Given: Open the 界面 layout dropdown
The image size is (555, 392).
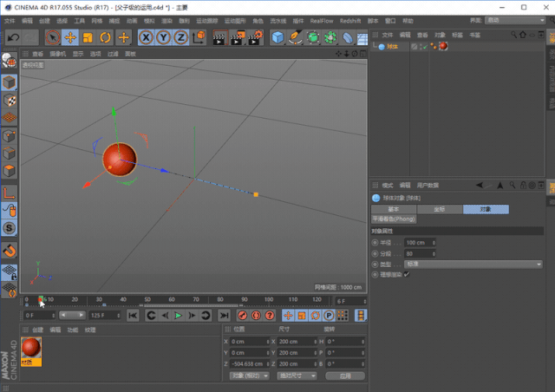Looking at the screenshot, I should point(515,21).
